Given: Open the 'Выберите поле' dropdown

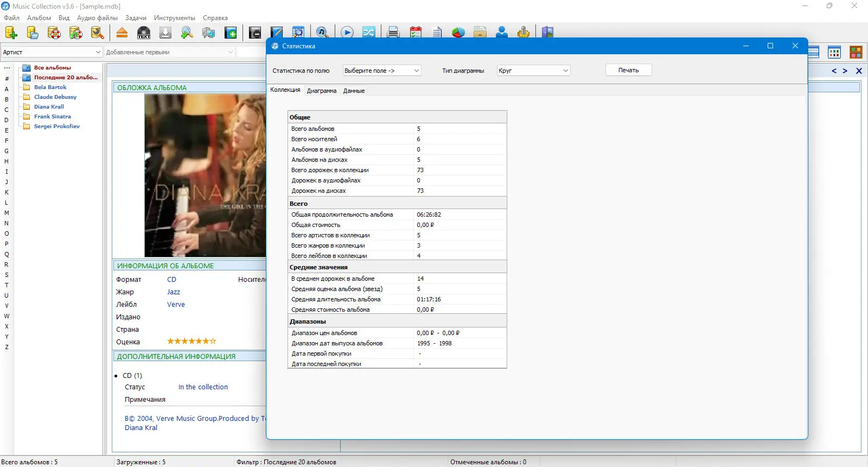Looking at the screenshot, I should 382,71.
